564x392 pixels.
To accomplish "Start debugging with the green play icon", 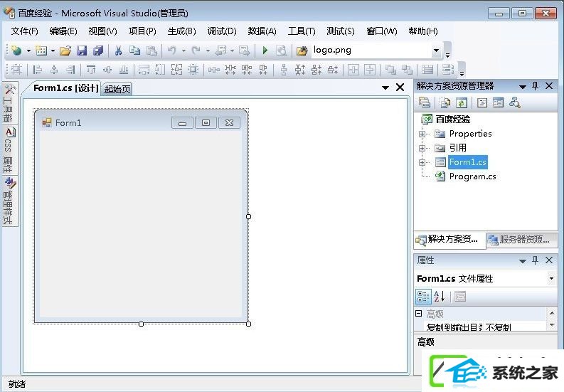I will [265, 51].
